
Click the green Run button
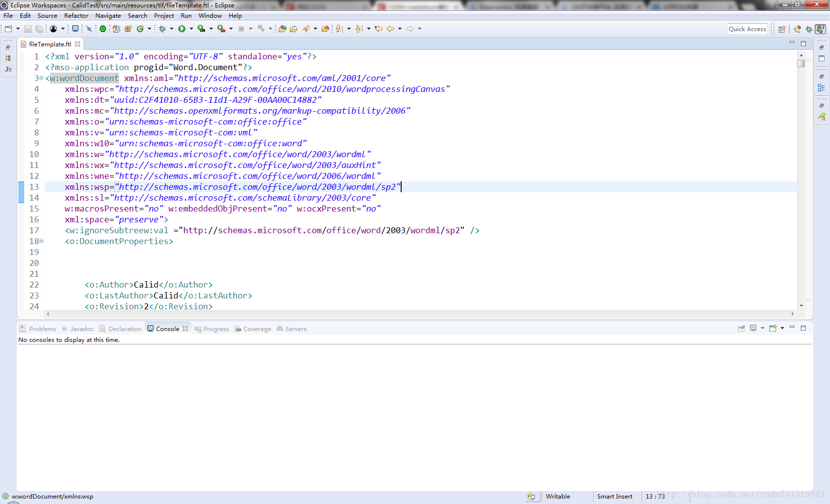click(182, 29)
